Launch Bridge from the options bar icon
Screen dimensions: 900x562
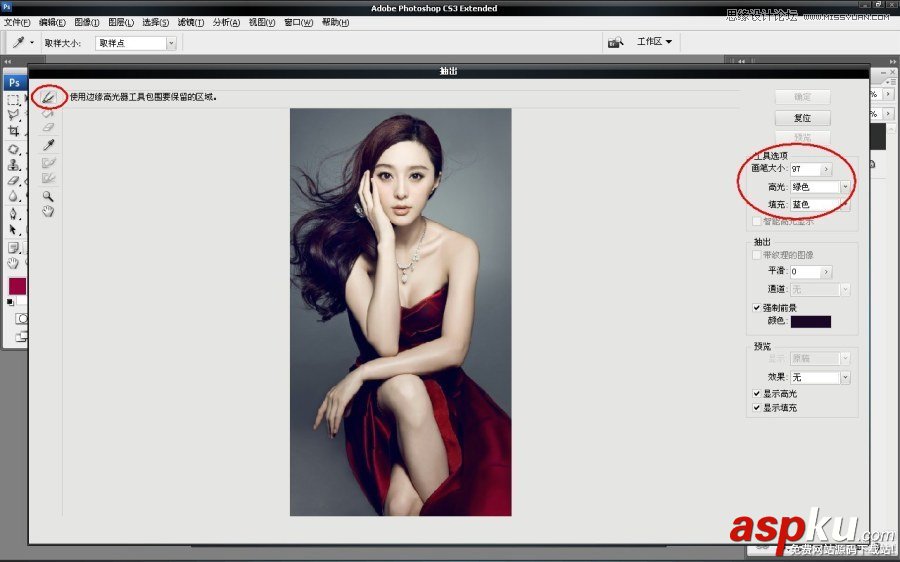[x=615, y=42]
